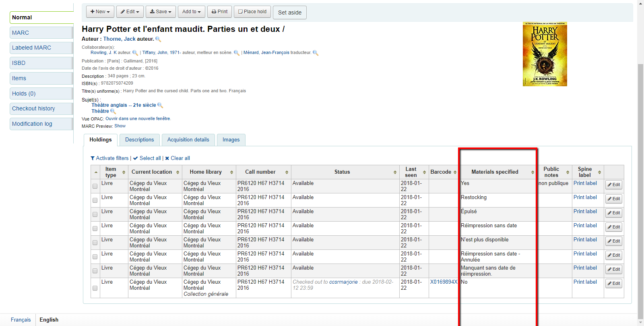Click magnifier icon next to Théâtre anglais subject
Image resolution: width=644 pixels, height=326 pixels.
[160, 105]
